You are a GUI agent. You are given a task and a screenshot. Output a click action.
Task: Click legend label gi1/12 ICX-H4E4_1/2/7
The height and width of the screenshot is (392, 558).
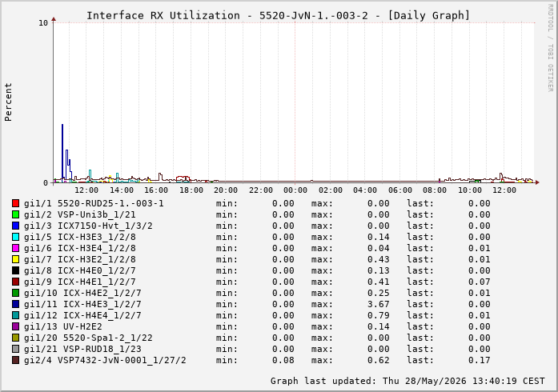pos(82,315)
